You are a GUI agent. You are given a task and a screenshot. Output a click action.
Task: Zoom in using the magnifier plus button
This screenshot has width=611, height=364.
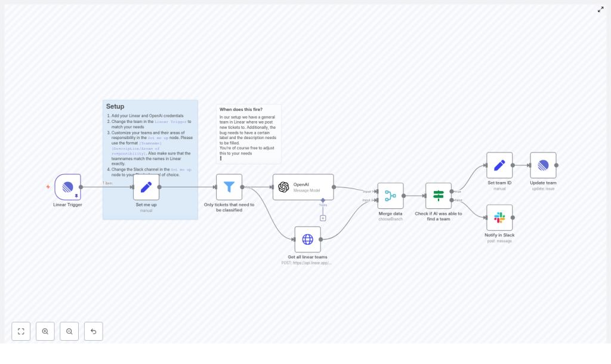point(45,331)
